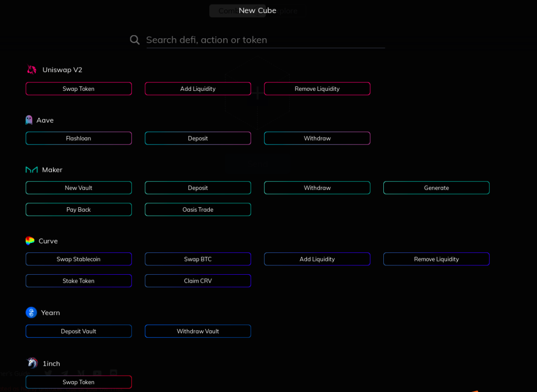The height and width of the screenshot is (392, 537).
Task: Select Aave Deposit action
Action: (198, 138)
